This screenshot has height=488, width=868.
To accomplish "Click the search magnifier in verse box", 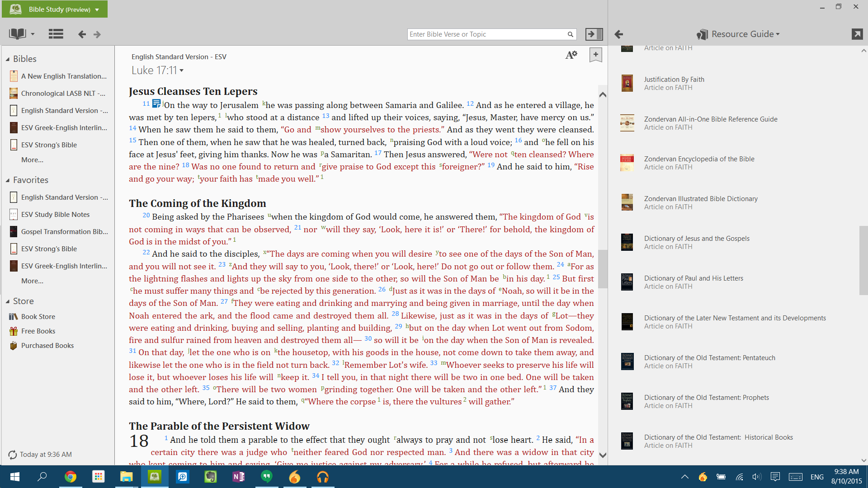I will pos(571,34).
